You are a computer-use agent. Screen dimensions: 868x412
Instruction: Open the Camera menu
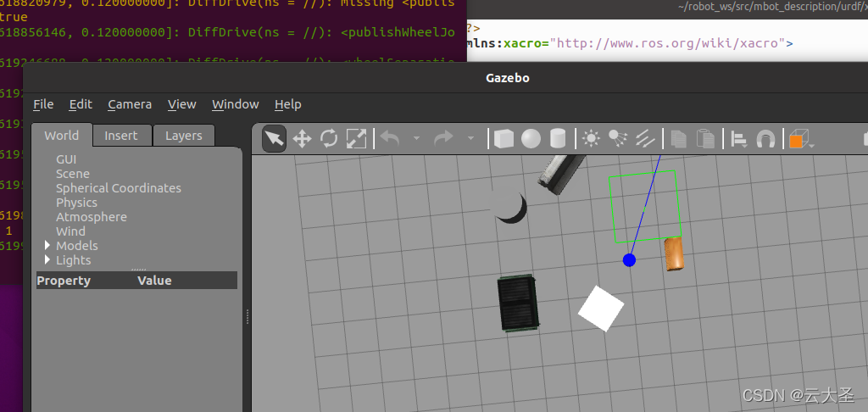tap(130, 104)
